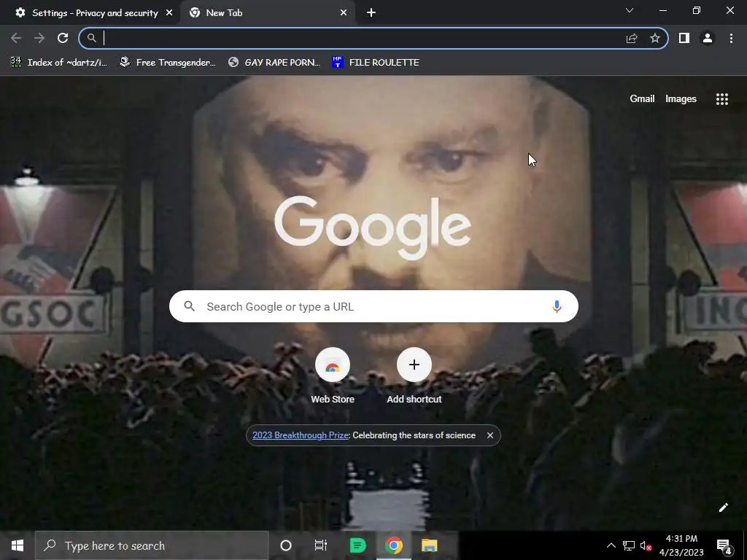Open the Images link
The height and width of the screenshot is (560, 747).
[681, 98]
